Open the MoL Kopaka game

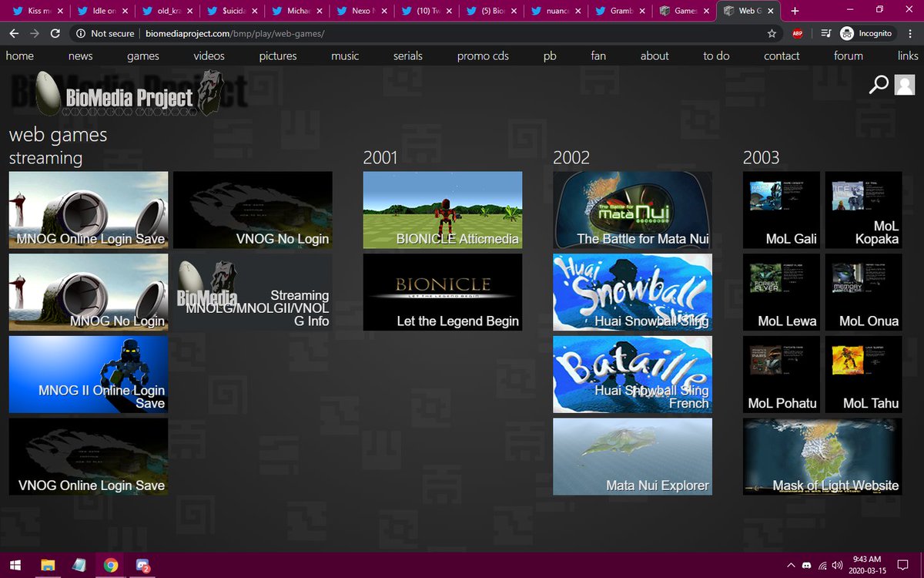864,210
